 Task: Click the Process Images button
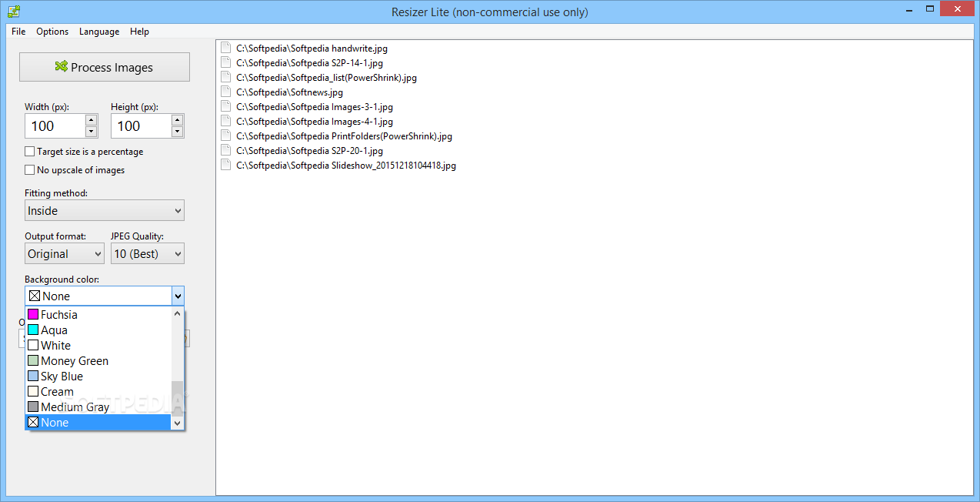pos(105,67)
